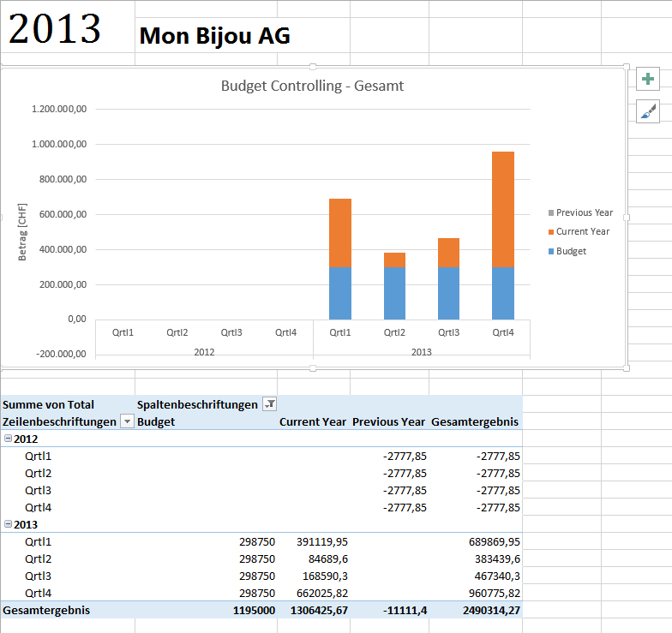Select the Betrag [CHF] axis title
Screen dimensions: 672x633
pos(22,230)
